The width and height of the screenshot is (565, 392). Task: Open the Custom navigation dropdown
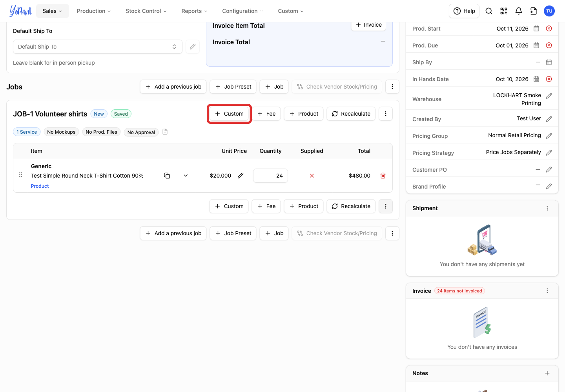tap(291, 11)
